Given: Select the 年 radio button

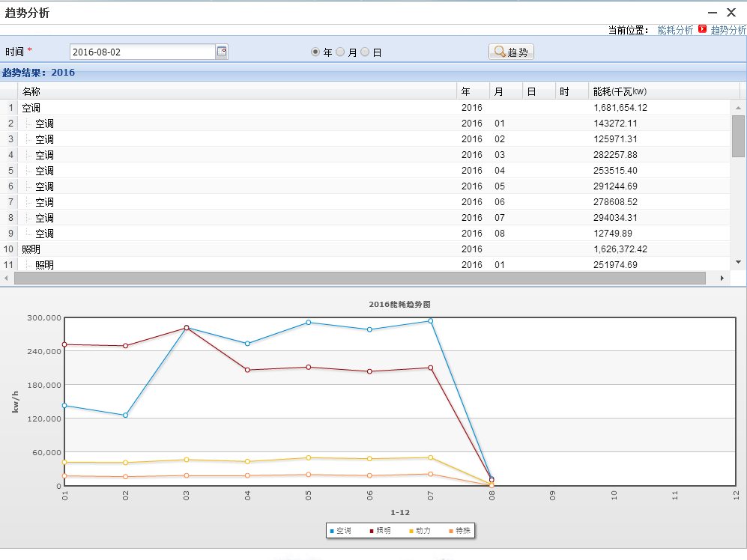Looking at the screenshot, I should [315, 52].
